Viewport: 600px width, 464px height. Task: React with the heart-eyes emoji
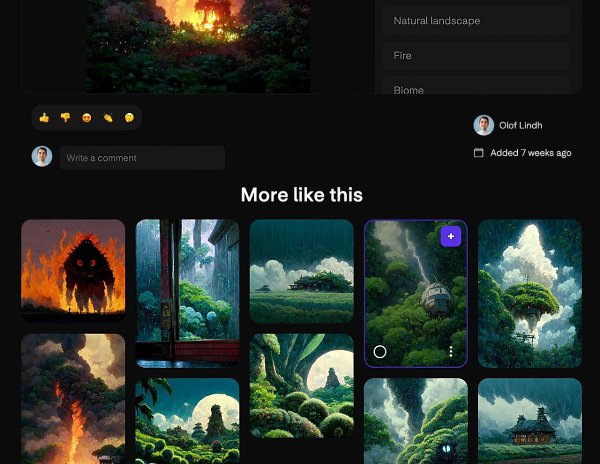[x=87, y=118]
